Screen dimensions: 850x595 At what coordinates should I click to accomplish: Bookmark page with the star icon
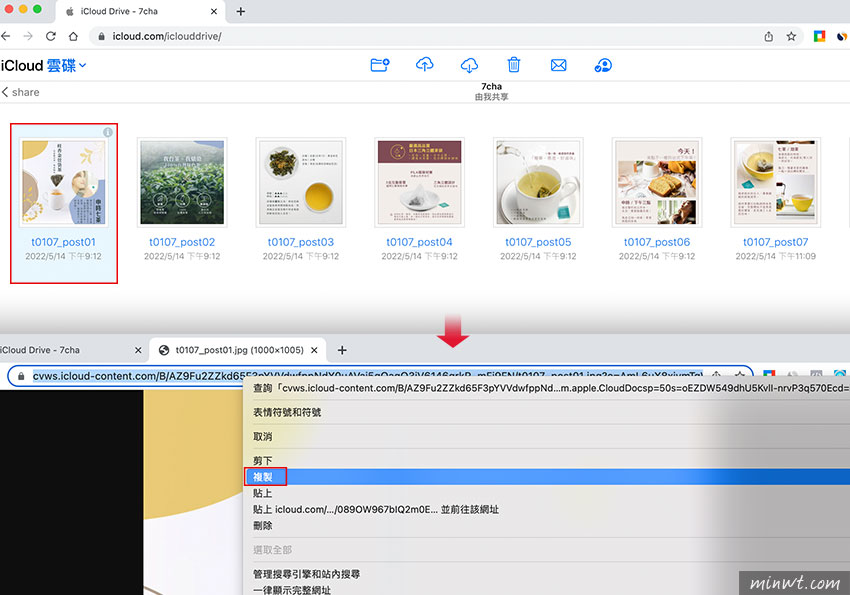click(791, 36)
